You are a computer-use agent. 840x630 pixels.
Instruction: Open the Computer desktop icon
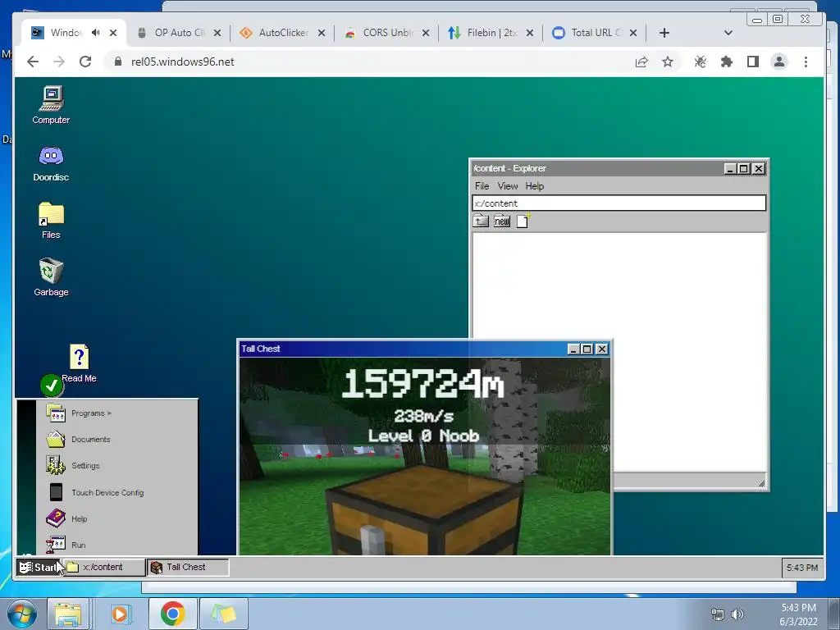(x=51, y=105)
